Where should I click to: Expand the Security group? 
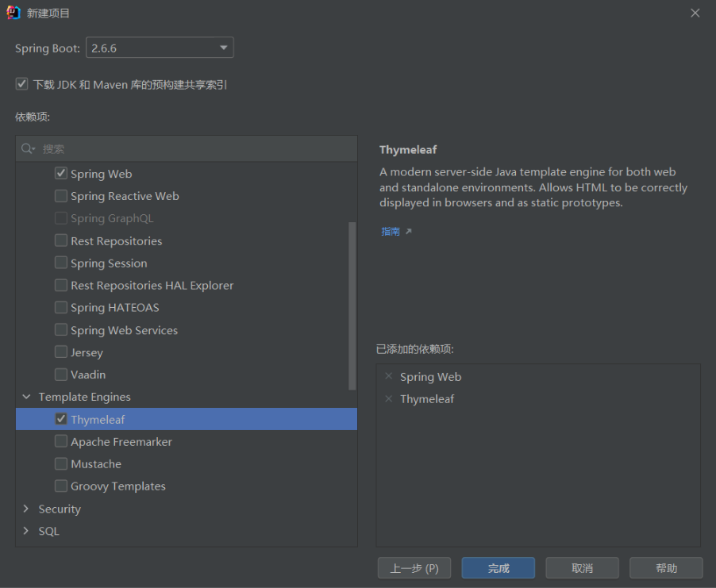point(26,509)
